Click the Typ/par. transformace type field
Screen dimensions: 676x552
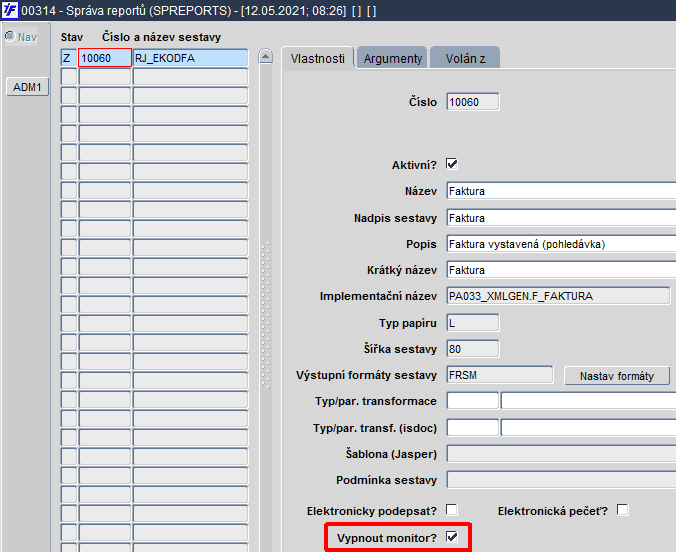point(473,401)
